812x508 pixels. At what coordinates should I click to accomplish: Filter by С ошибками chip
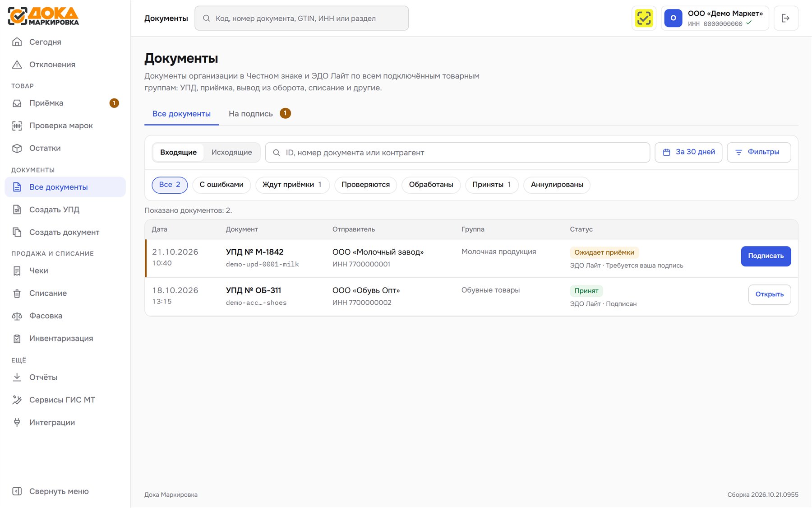tap(221, 185)
